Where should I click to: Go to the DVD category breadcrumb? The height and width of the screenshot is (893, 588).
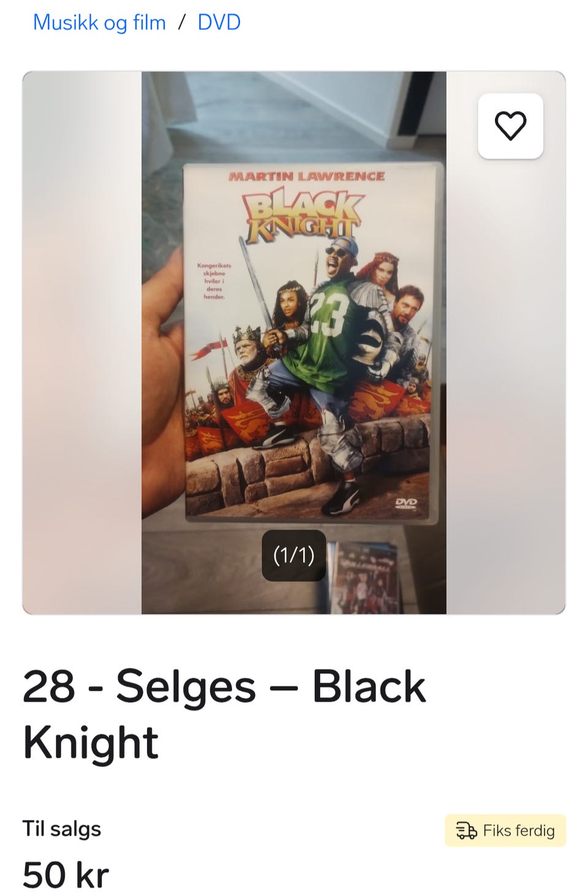click(x=219, y=22)
